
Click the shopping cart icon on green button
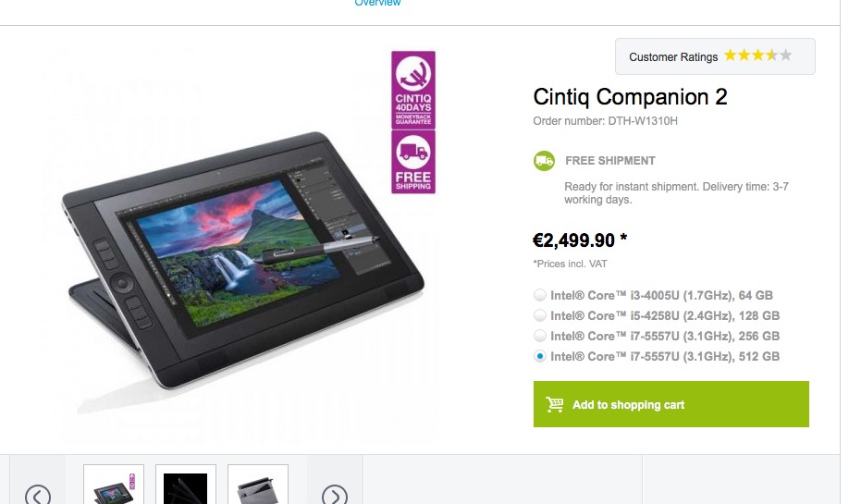555,404
